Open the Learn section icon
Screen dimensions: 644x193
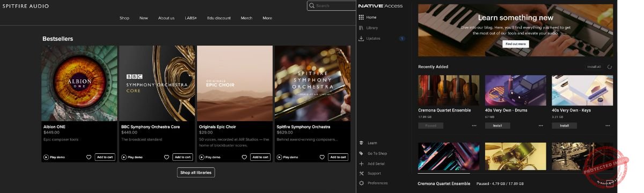point(361,143)
